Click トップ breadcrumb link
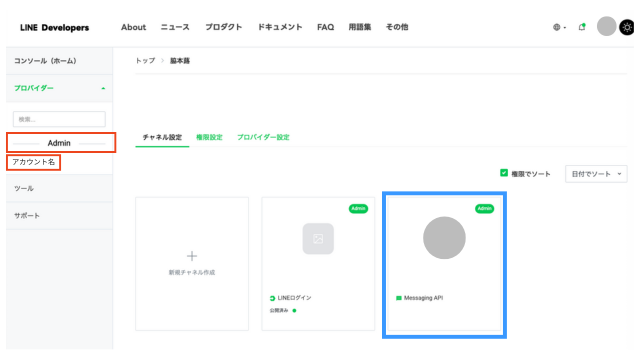The width and height of the screenshot is (640, 360). pyautogui.click(x=145, y=61)
